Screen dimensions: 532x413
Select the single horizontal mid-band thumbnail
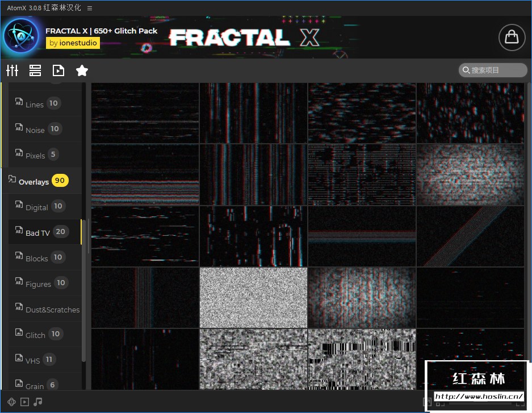362,236
